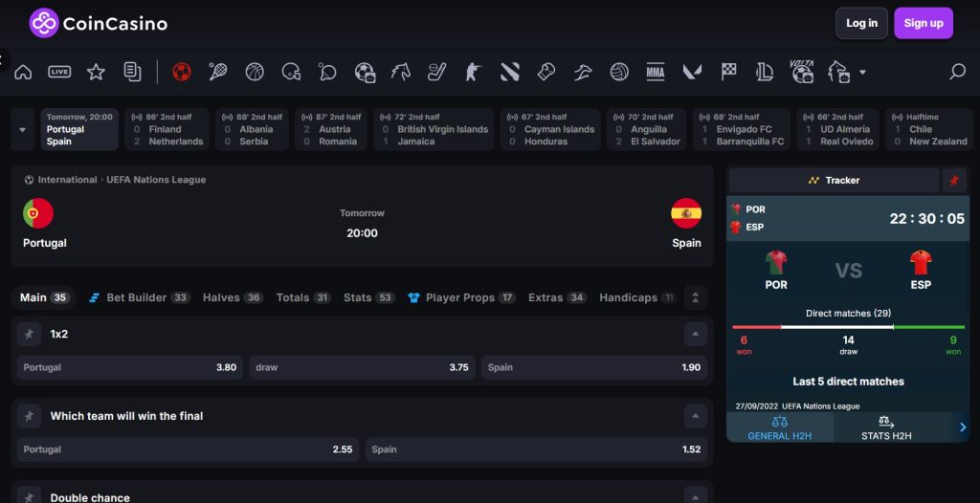The image size is (980, 503).
Task: Bet on Spain at 1.90 in 1x2
Action: pyautogui.click(x=594, y=367)
